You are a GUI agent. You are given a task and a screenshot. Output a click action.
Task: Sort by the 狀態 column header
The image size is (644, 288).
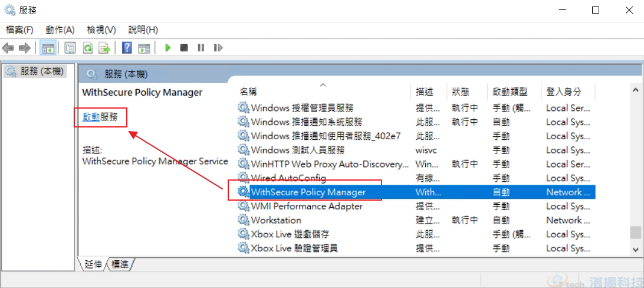467,91
